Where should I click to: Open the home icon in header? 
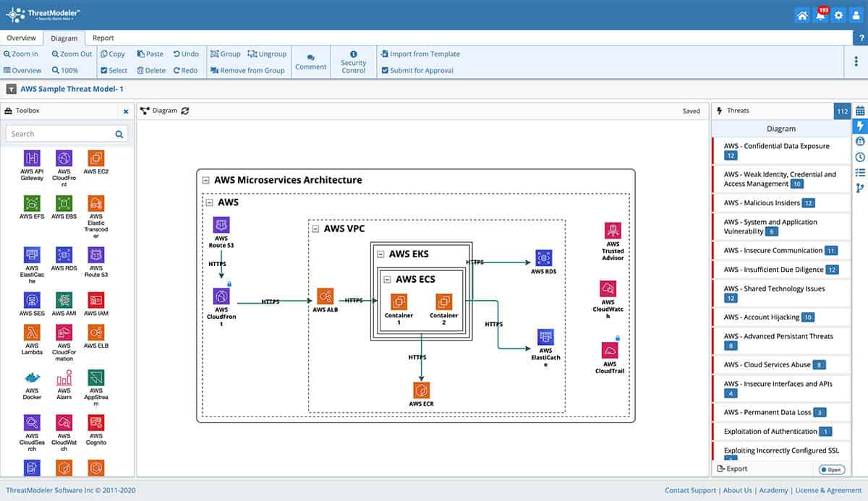coord(801,14)
